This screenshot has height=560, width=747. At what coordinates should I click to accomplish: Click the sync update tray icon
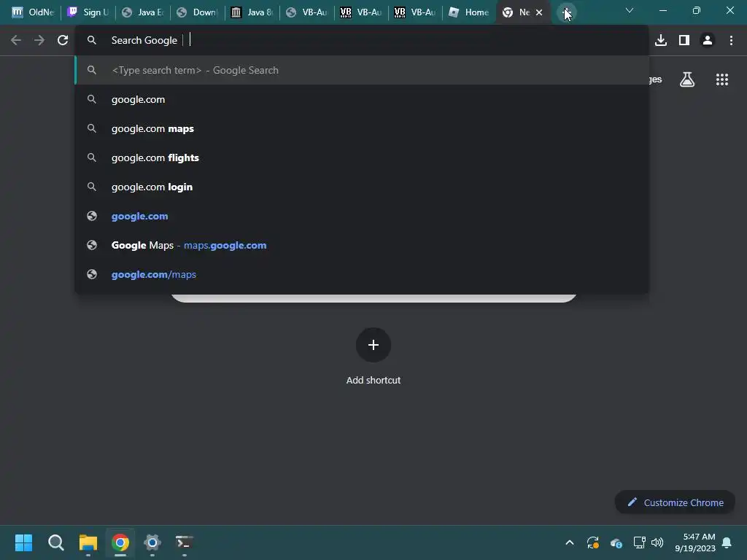(592, 542)
